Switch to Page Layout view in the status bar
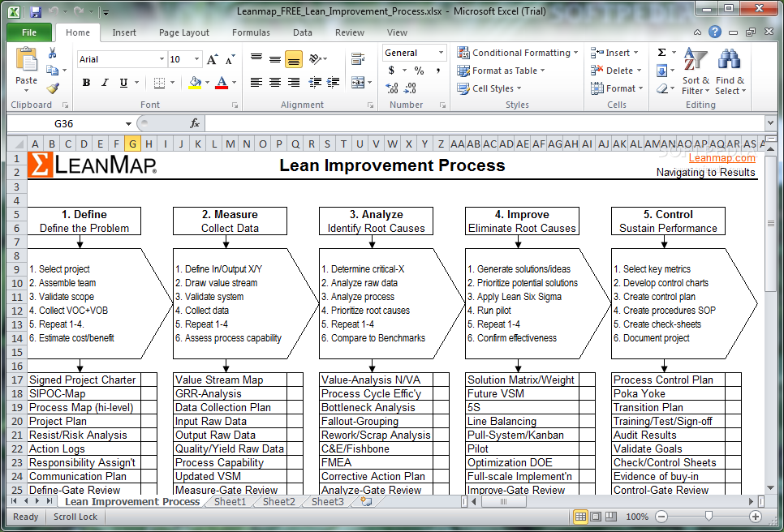The height and width of the screenshot is (532, 784). pyautogui.click(x=596, y=517)
